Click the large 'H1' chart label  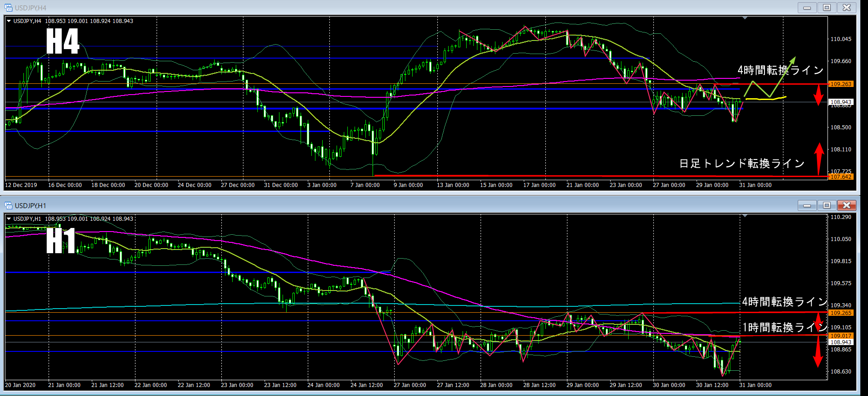point(61,241)
